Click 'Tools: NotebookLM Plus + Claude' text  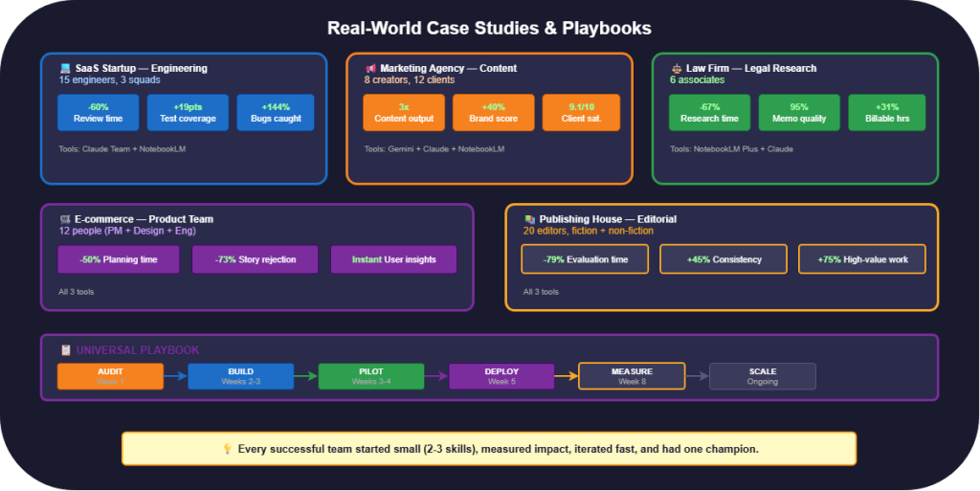[x=731, y=148]
